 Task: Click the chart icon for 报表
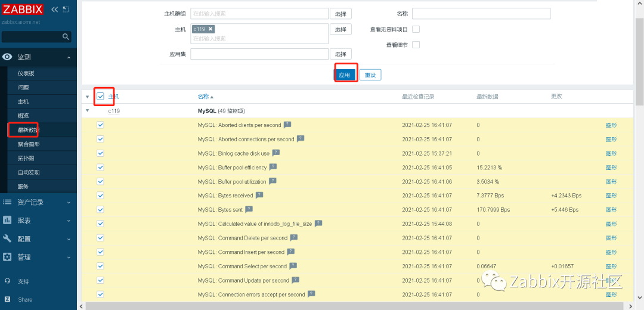coord(7,220)
